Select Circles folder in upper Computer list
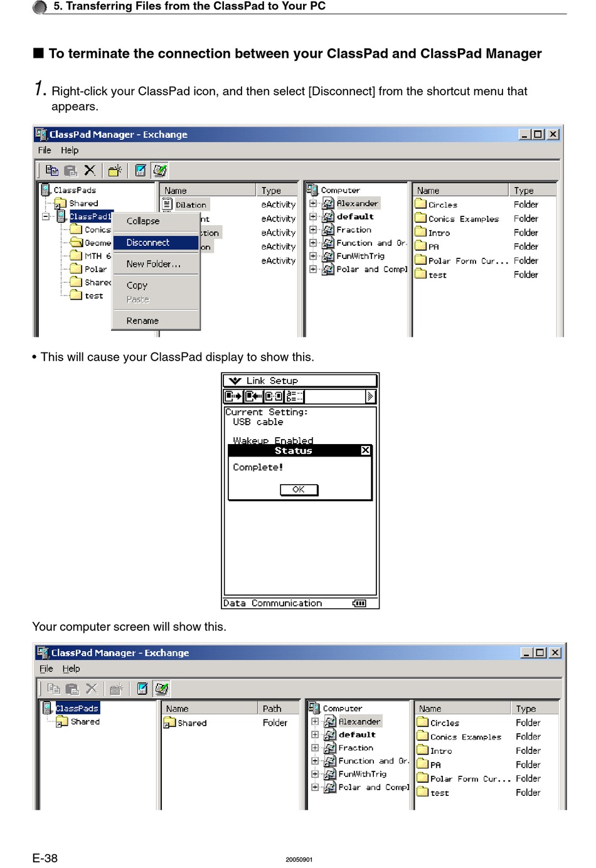 443,204
